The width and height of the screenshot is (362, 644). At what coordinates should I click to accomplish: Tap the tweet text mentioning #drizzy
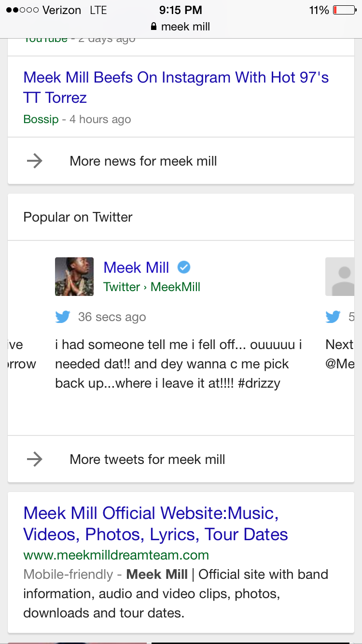coord(179,364)
